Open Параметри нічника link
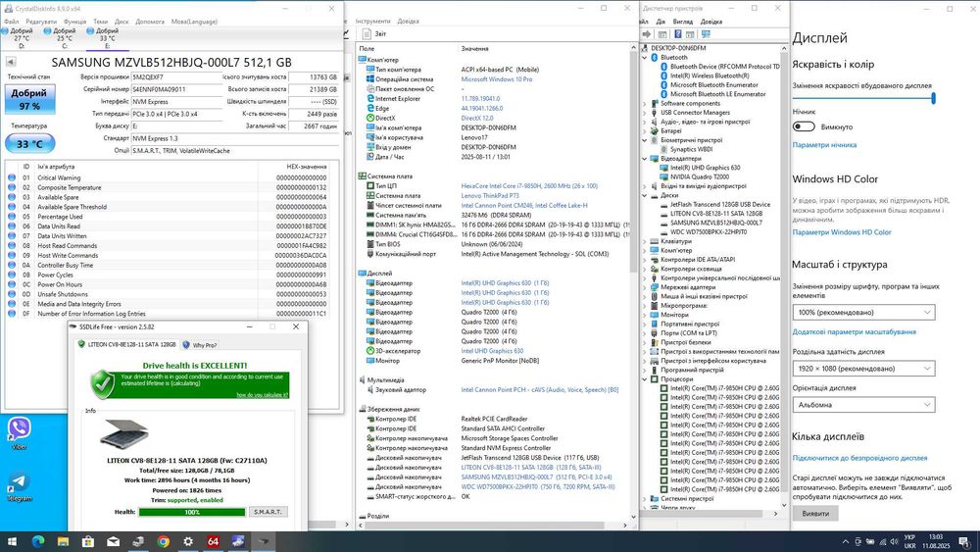 pyautogui.click(x=824, y=144)
